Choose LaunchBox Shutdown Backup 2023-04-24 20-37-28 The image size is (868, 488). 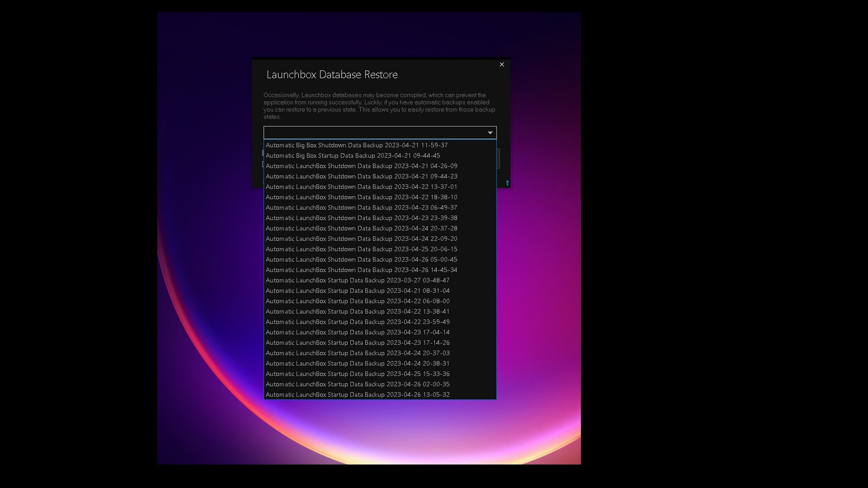380,228
